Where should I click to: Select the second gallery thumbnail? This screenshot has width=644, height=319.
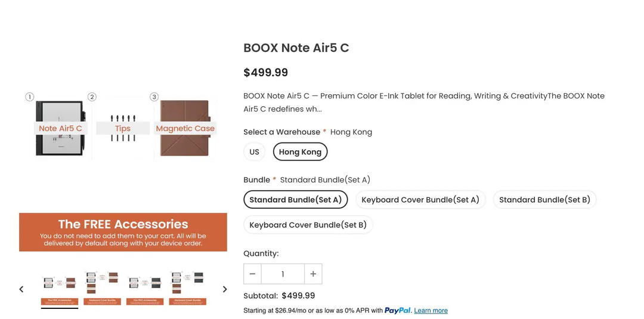pos(103,289)
